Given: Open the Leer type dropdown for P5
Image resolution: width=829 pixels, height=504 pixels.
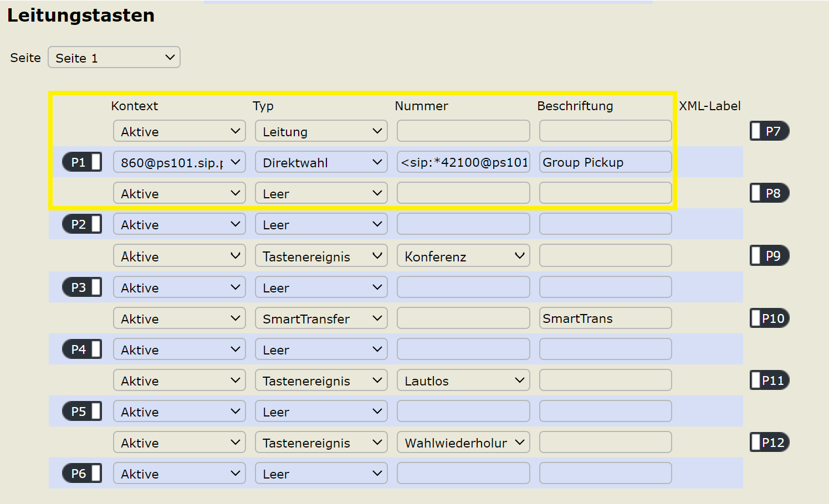Looking at the screenshot, I should coord(321,412).
